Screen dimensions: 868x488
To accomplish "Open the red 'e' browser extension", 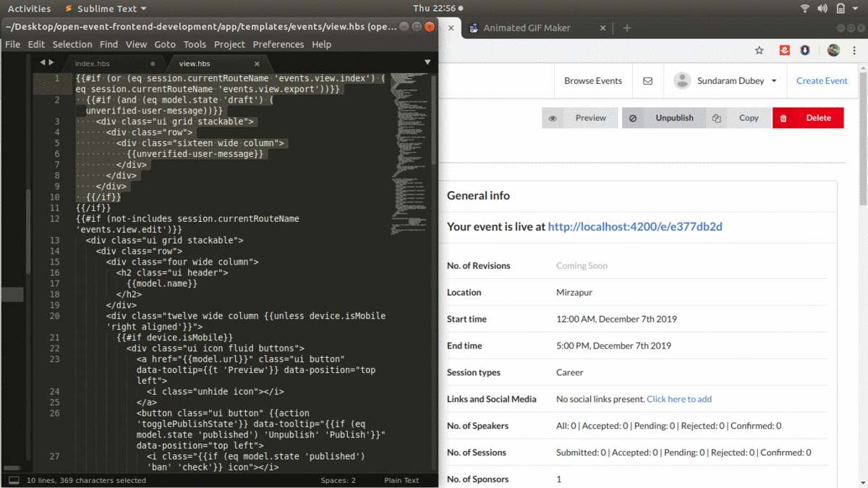I will coord(784,51).
